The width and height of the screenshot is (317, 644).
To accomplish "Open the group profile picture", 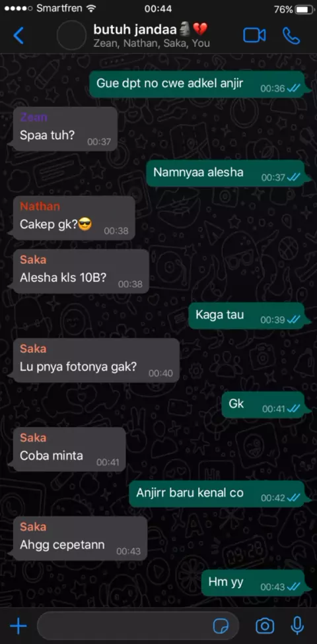I will (71, 36).
